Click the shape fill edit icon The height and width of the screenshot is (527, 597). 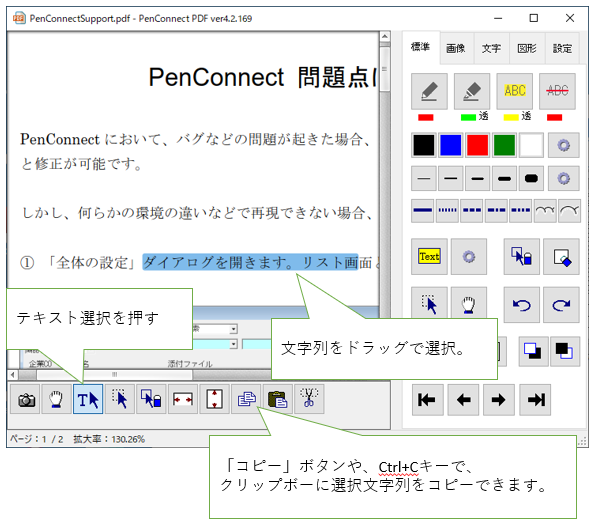coord(561,256)
